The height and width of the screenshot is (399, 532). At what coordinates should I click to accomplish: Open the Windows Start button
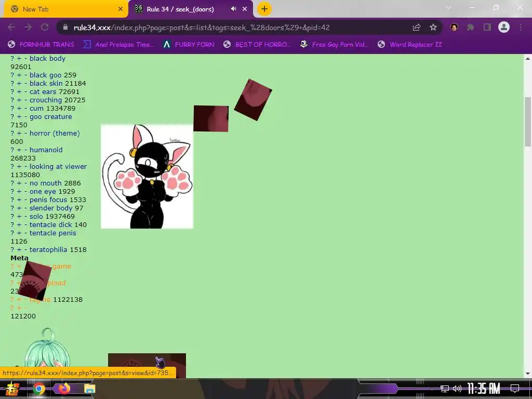(12, 389)
